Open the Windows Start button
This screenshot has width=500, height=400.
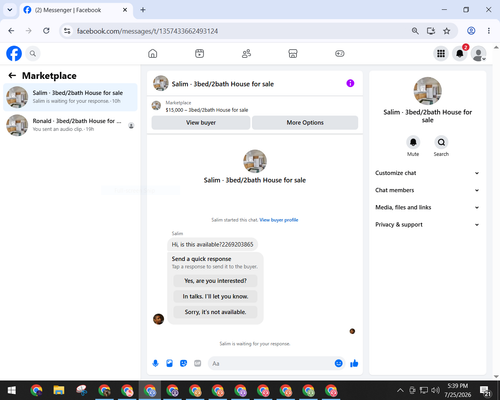coord(12,390)
